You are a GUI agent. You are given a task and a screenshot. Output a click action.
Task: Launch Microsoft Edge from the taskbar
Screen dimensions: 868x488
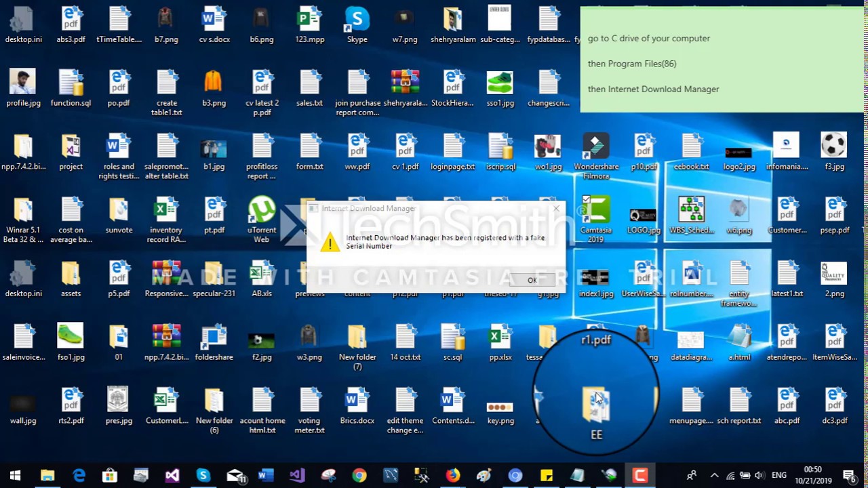[x=79, y=476]
